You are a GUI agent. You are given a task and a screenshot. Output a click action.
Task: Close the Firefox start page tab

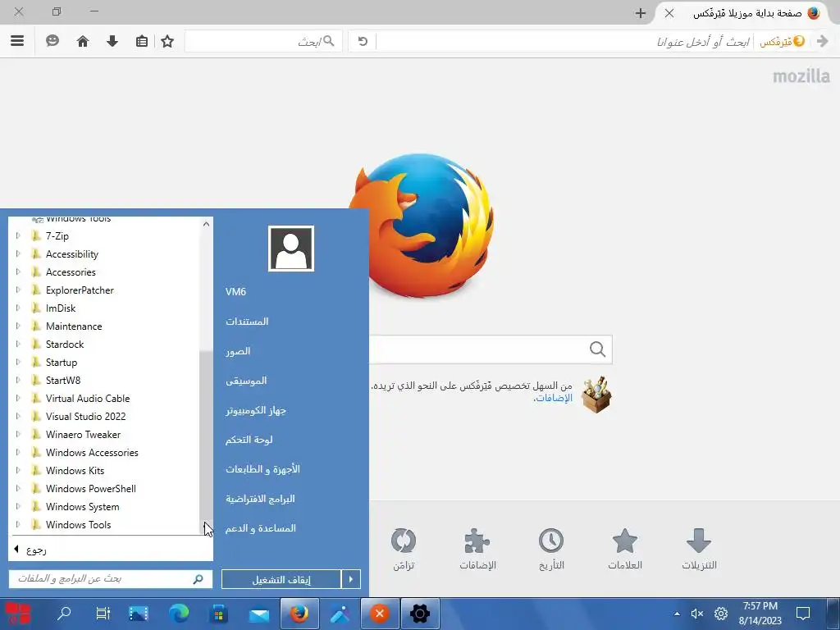(669, 13)
